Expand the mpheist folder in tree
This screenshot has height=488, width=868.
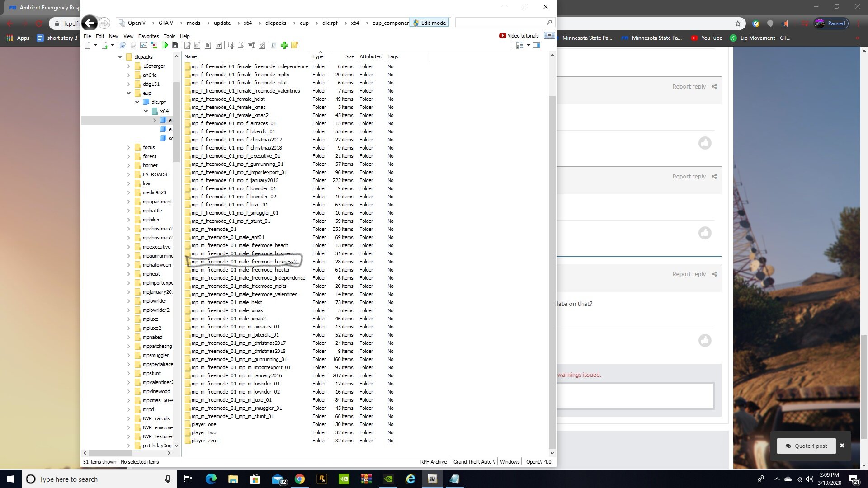point(128,274)
